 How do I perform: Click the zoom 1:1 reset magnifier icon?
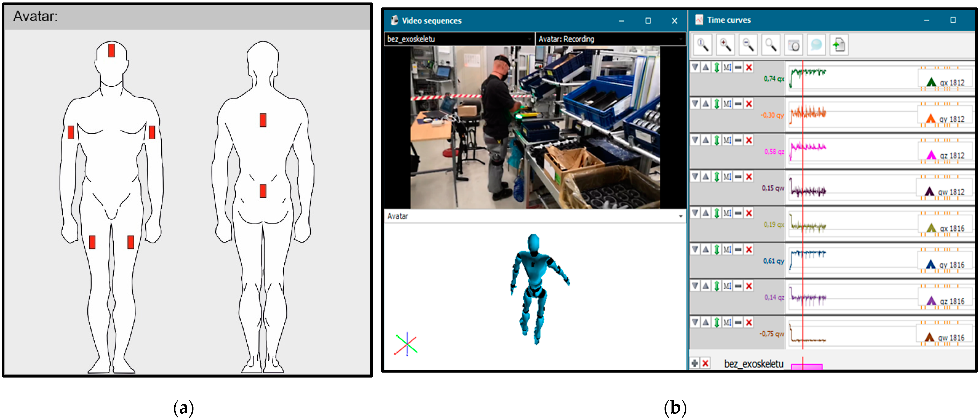click(x=702, y=45)
